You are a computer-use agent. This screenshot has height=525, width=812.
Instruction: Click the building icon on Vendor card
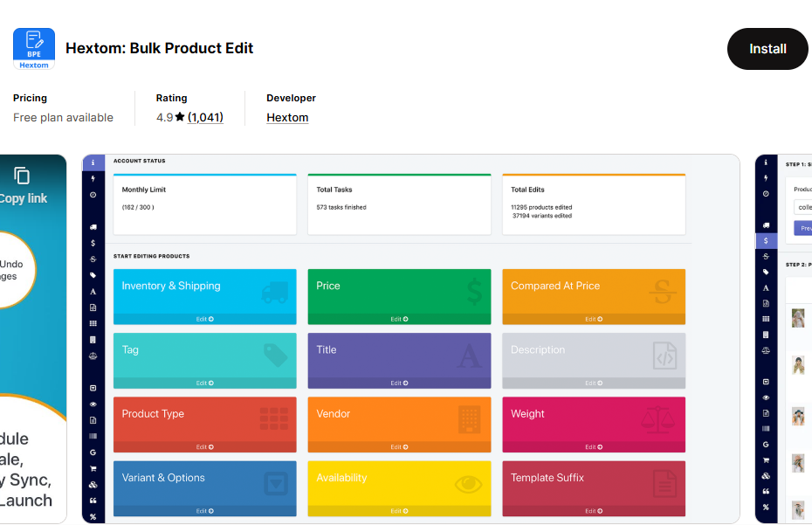click(x=470, y=419)
